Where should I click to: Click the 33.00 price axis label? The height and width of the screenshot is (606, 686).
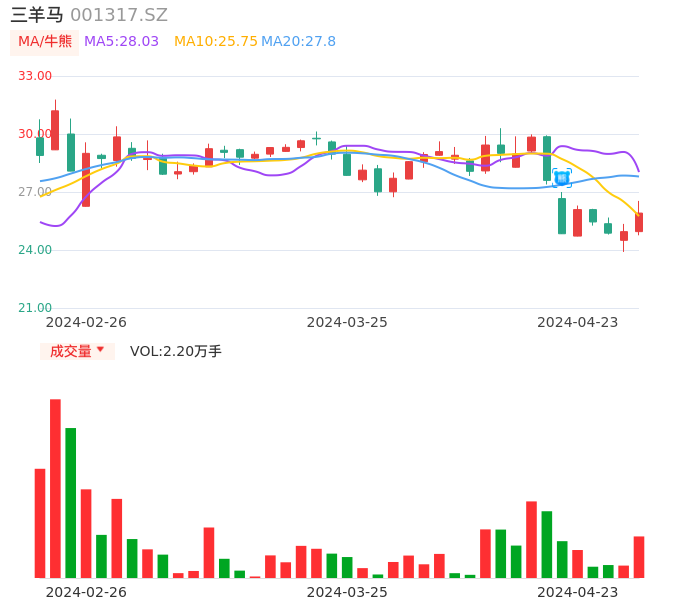pos(36,76)
